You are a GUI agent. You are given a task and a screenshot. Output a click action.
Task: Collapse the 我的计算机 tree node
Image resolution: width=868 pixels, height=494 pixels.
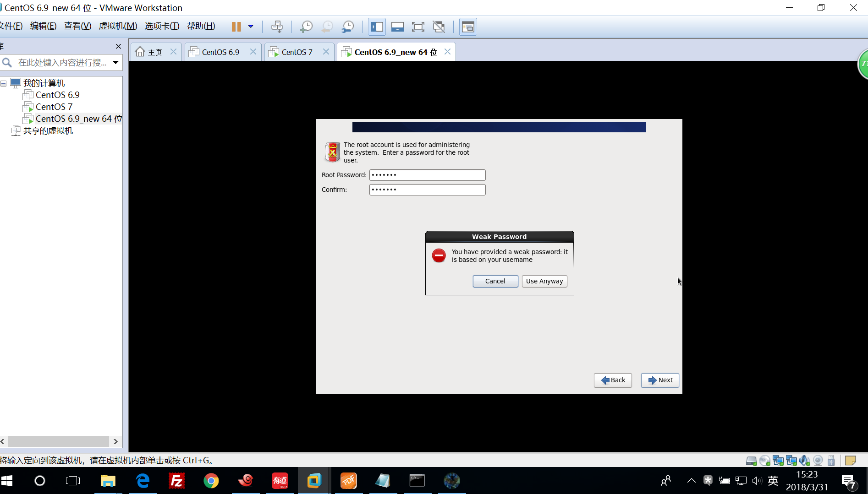tap(4, 83)
